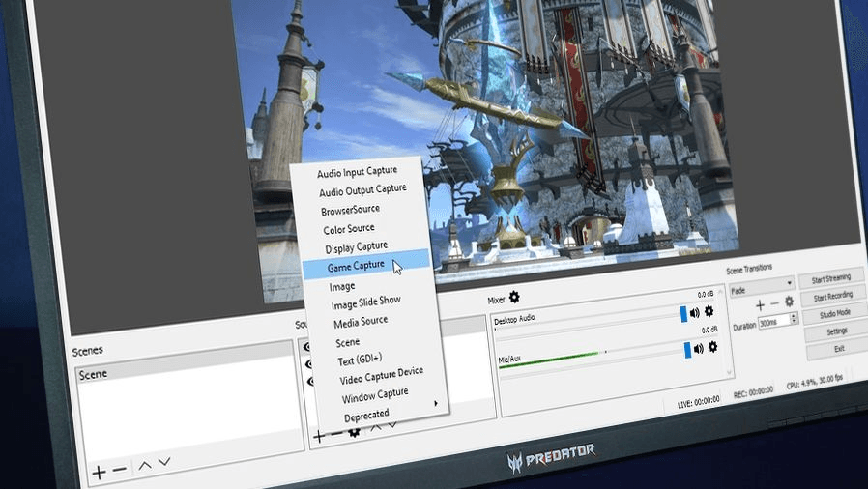Select Image Slide Show in the menu

point(365,302)
